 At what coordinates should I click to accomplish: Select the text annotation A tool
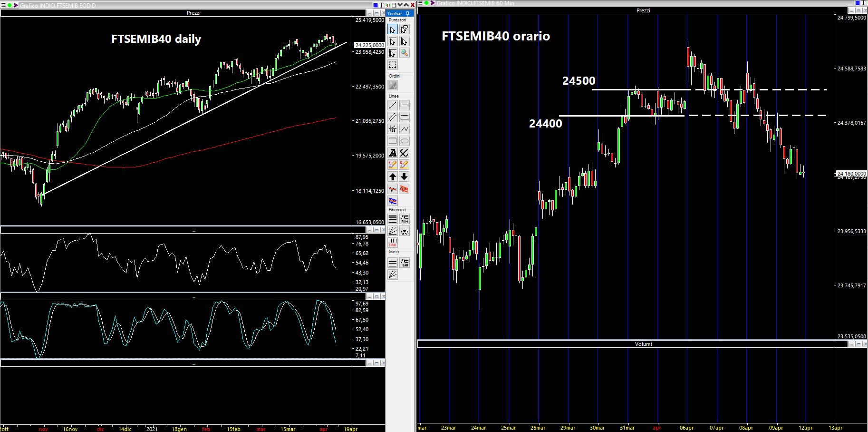[x=393, y=153]
